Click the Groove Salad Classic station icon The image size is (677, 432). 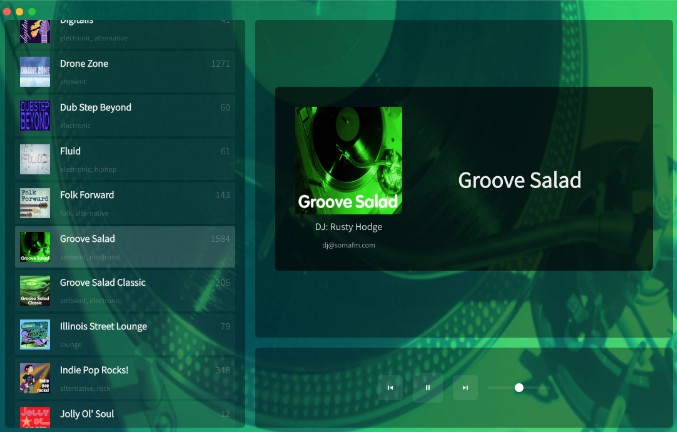point(35,290)
